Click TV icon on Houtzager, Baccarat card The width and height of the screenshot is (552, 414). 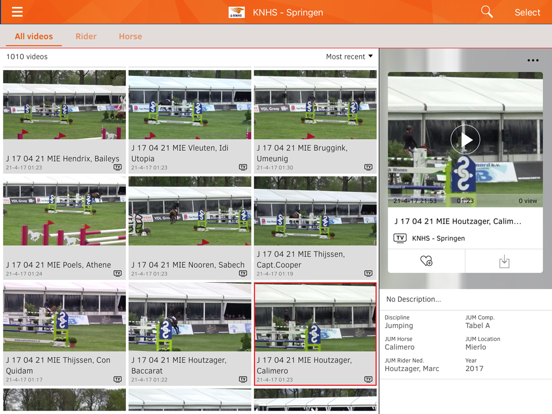(x=243, y=380)
